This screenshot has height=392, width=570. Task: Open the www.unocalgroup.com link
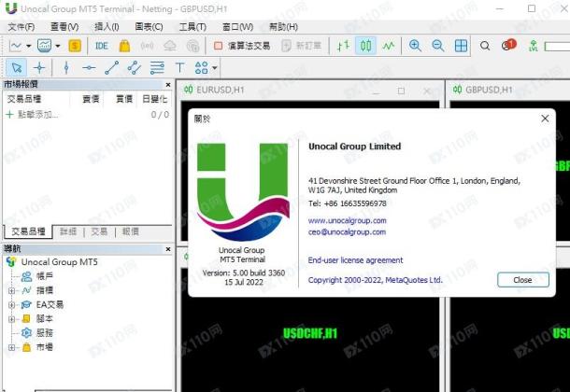348,220
